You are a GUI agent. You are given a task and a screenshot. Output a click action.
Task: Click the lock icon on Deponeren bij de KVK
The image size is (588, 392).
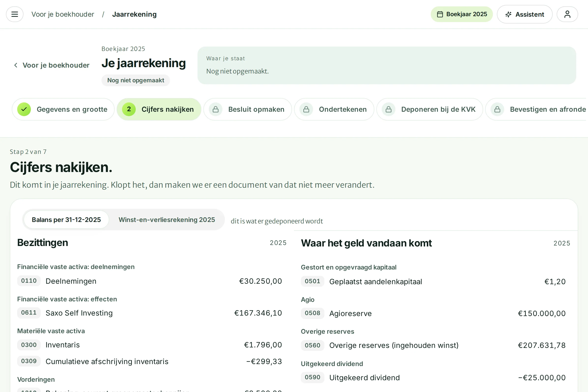pyautogui.click(x=389, y=109)
